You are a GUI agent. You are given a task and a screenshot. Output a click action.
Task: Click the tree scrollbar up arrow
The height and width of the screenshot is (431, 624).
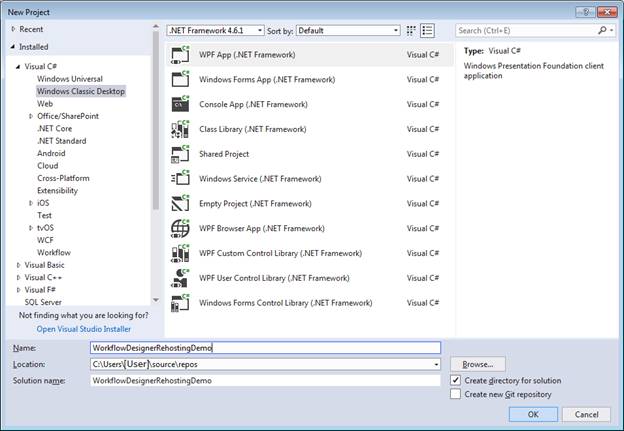[156, 26]
